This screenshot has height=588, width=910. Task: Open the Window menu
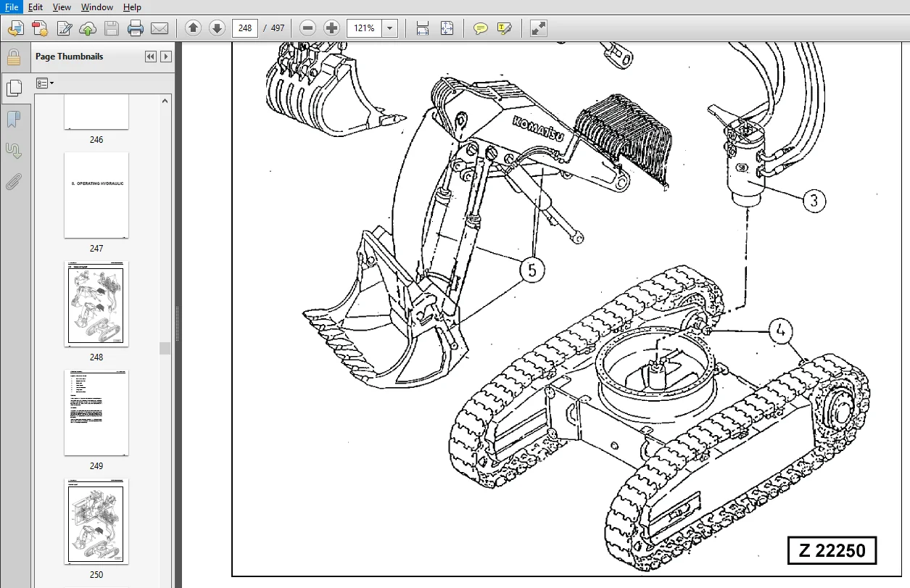tap(96, 7)
